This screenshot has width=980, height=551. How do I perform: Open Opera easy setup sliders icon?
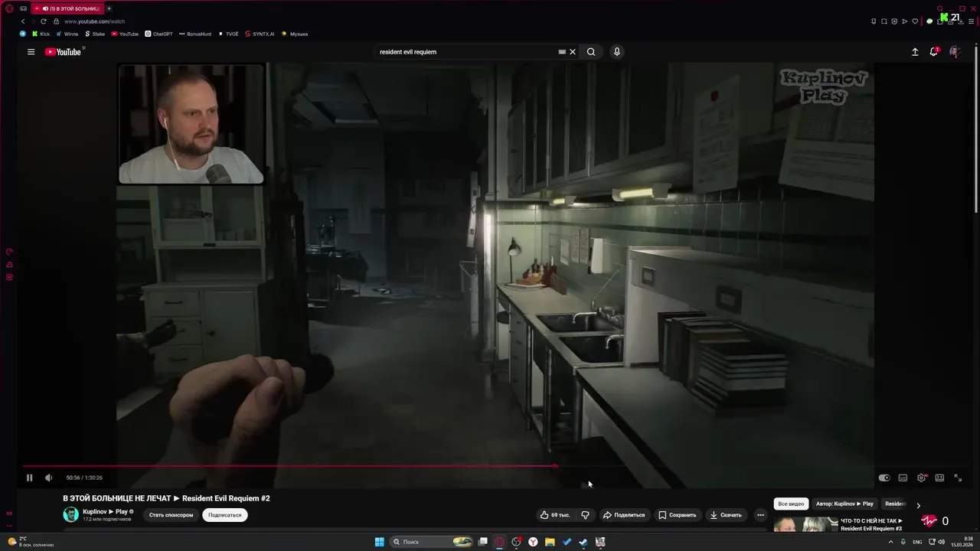(971, 21)
